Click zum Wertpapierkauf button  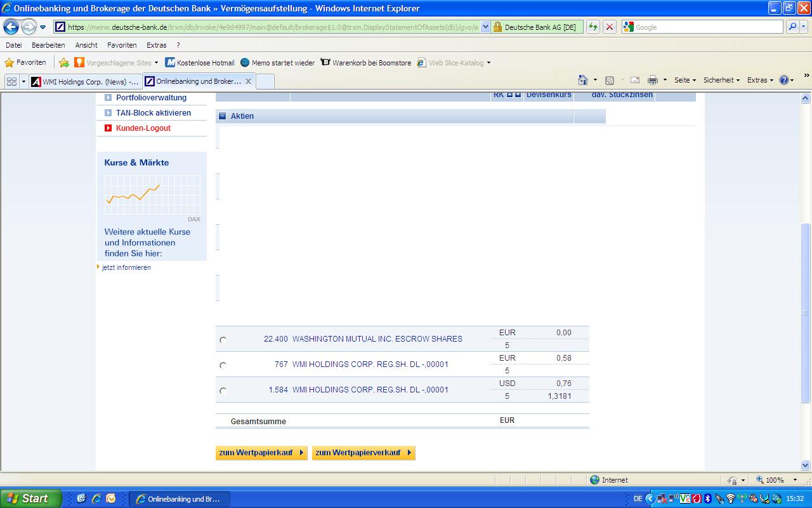(261, 453)
